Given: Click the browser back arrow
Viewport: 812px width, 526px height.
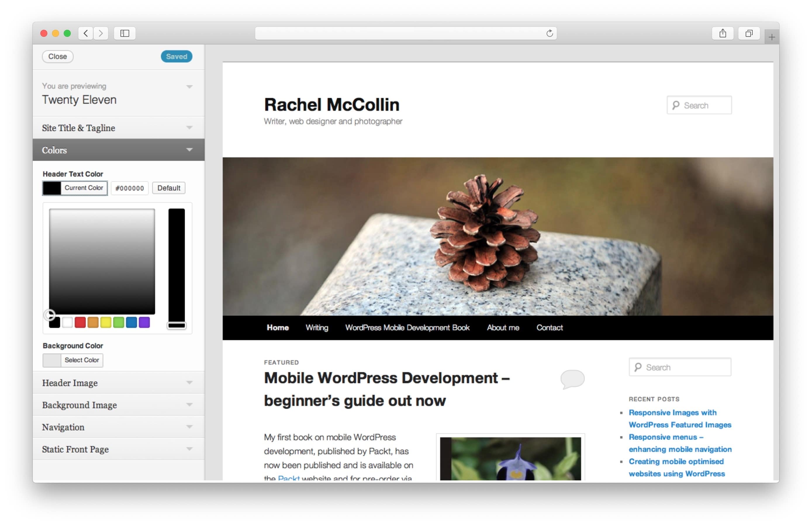Looking at the screenshot, I should [86, 33].
